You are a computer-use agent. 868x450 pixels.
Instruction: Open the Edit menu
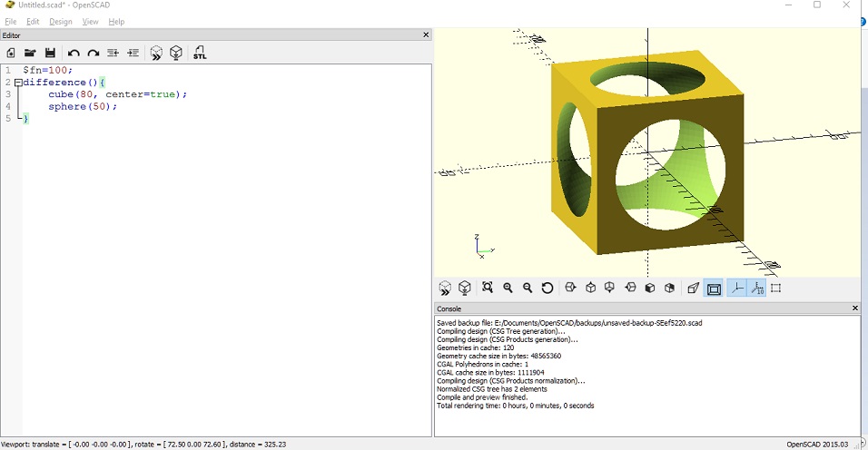pos(33,22)
